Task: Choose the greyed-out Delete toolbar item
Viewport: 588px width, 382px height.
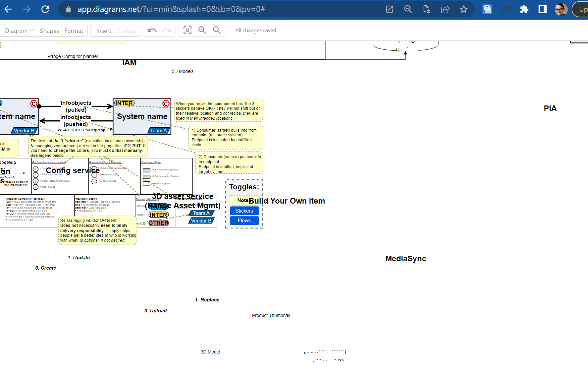Action: (127, 31)
